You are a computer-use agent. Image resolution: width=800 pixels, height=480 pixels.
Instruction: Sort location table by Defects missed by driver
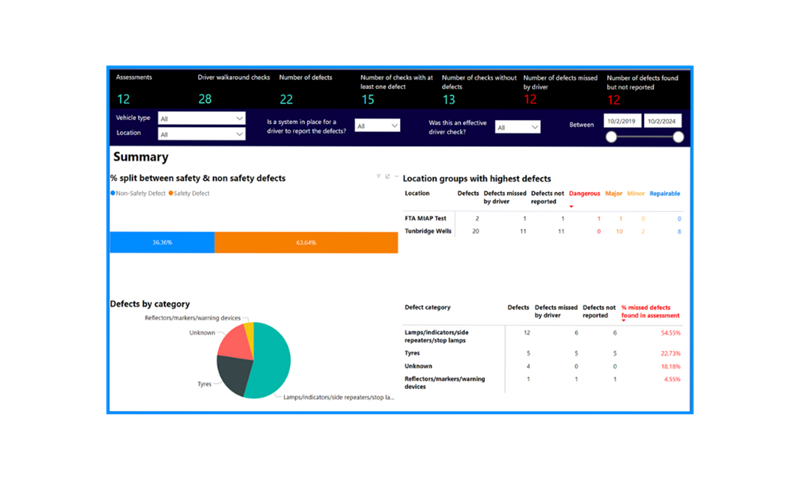point(505,197)
